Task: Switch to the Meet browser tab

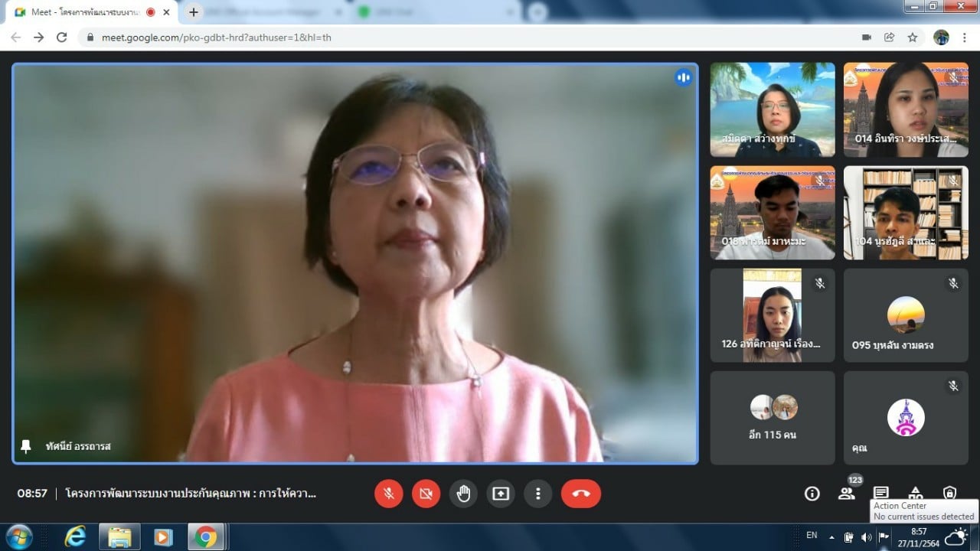Action: [x=84, y=12]
